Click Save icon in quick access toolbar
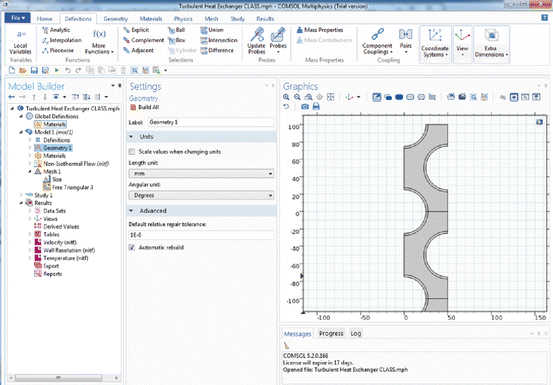The image size is (553, 385). click(x=34, y=71)
